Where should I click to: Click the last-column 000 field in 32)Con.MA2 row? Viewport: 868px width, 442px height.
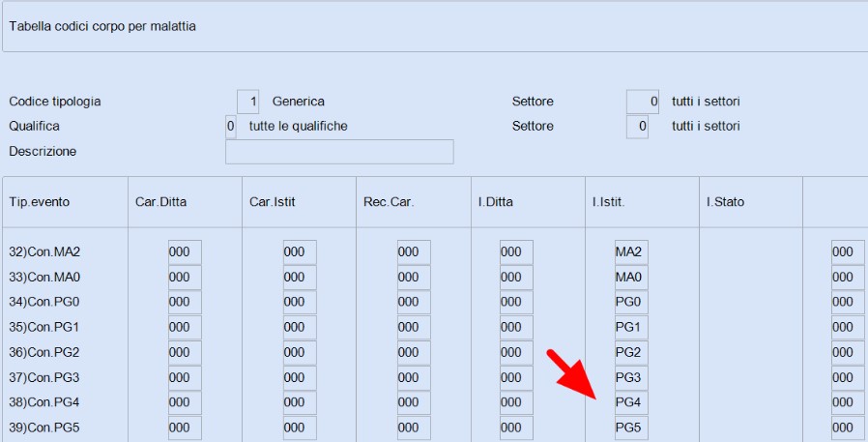pyautogui.click(x=848, y=252)
